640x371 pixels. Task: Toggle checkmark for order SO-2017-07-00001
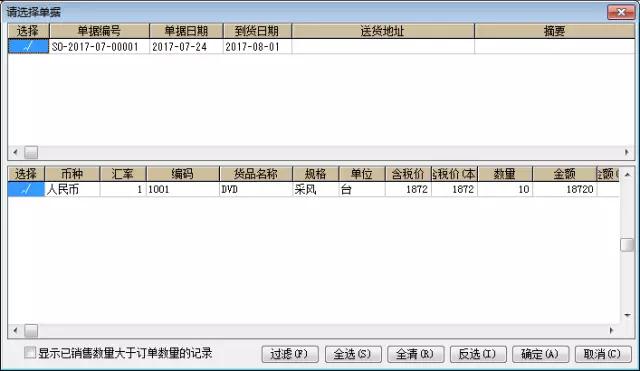pos(29,47)
